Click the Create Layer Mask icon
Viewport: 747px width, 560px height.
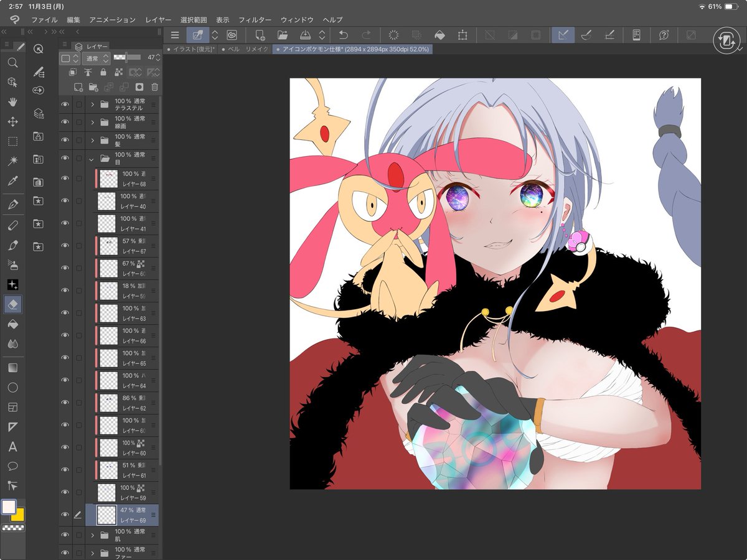(139, 87)
